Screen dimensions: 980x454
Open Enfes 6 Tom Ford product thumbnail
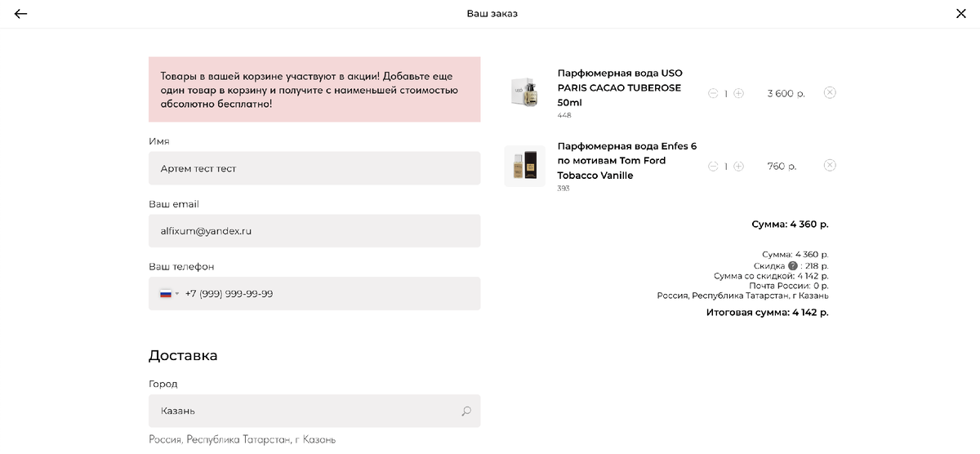point(524,166)
